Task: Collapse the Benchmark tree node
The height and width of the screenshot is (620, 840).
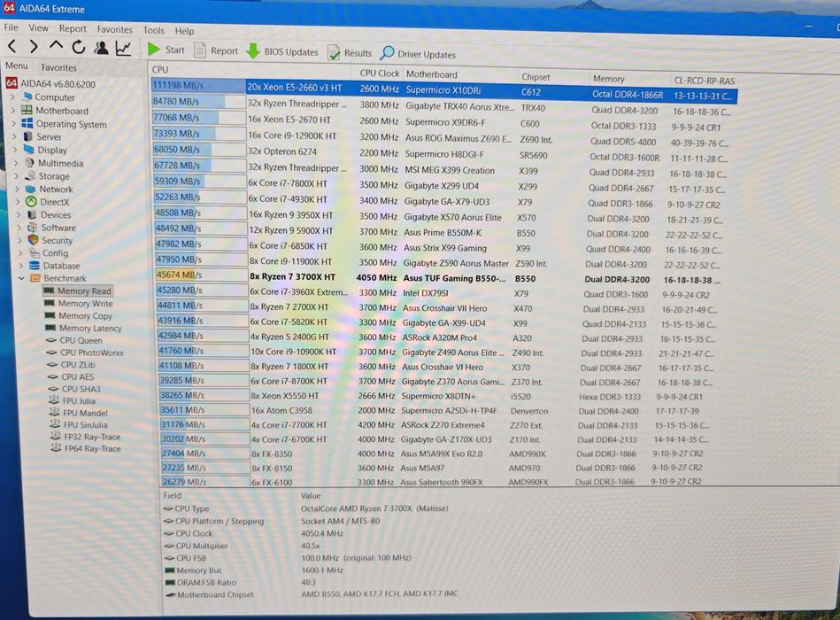Action: point(21,278)
